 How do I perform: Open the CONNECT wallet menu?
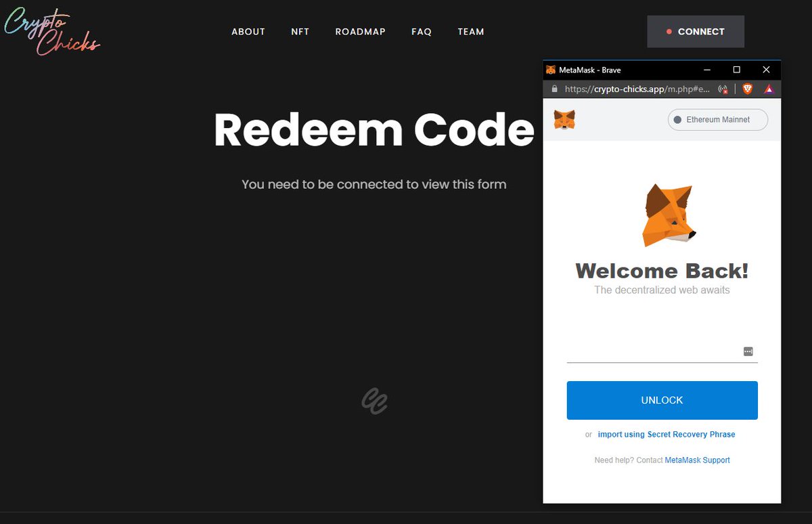pyautogui.click(x=696, y=31)
